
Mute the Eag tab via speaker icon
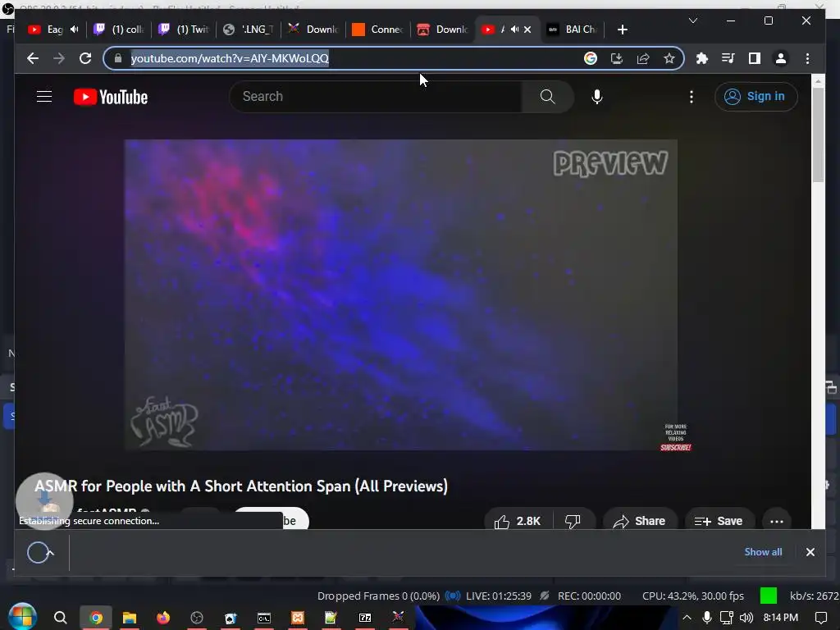[x=75, y=30]
